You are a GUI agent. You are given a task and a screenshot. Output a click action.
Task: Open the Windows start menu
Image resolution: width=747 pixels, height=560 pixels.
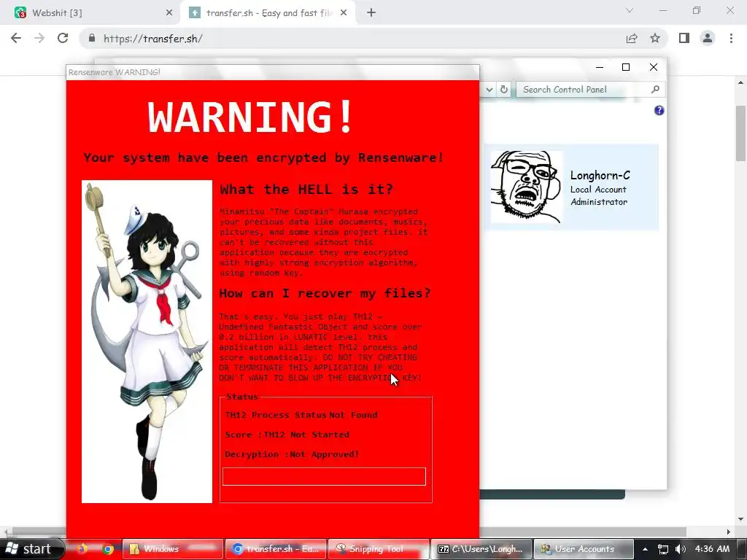(31, 549)
